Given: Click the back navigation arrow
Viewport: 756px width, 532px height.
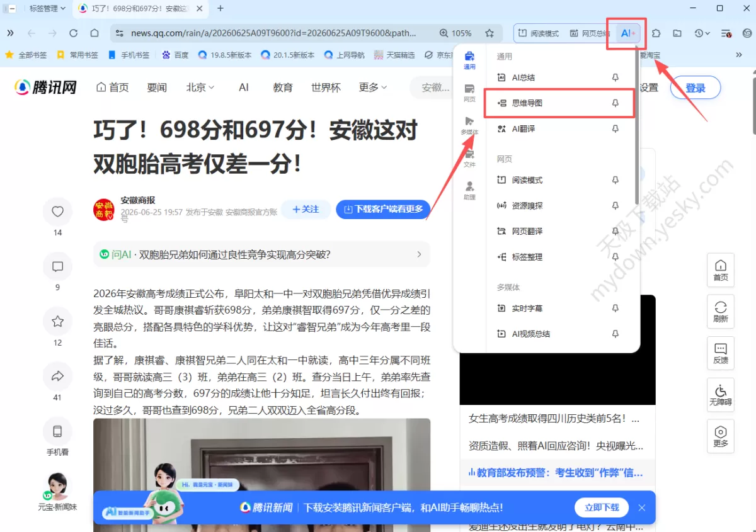Looking at the screenshot, I should pyautogui.click(x=31, y=33).
